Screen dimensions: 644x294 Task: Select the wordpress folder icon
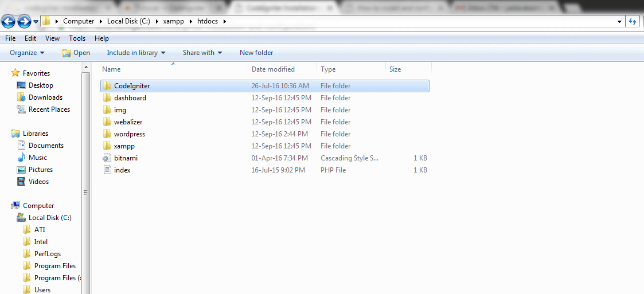click(x=107, y=134)
